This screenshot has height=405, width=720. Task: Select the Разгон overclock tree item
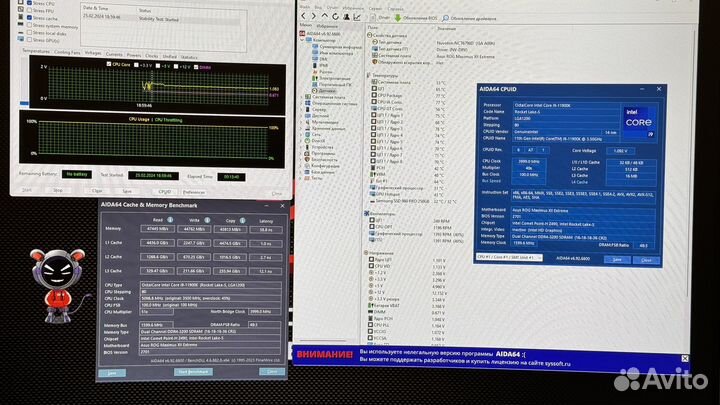pos(322,72)
